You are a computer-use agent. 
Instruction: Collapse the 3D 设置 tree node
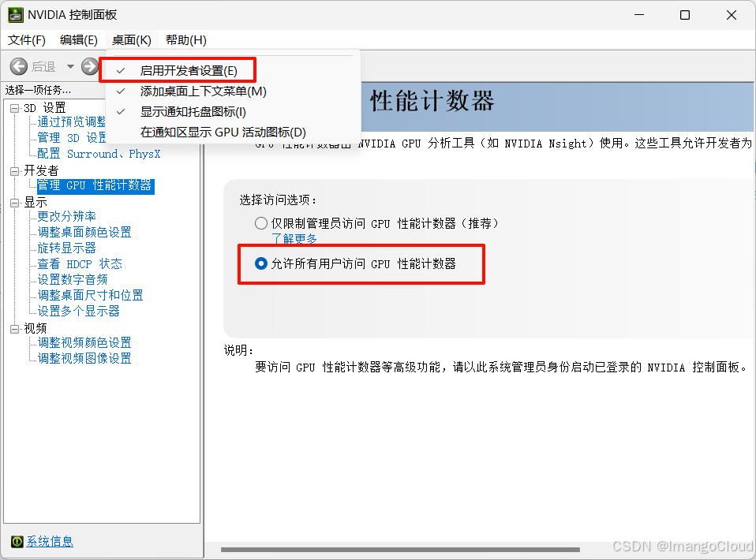click(x=15, y=108)
